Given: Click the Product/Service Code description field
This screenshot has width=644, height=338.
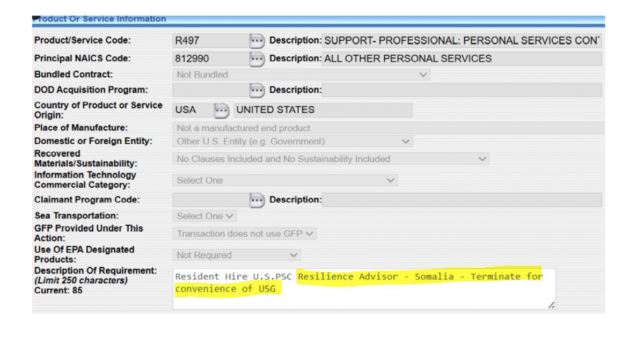Looking at the screenshot, I should (x=462, y=41).
